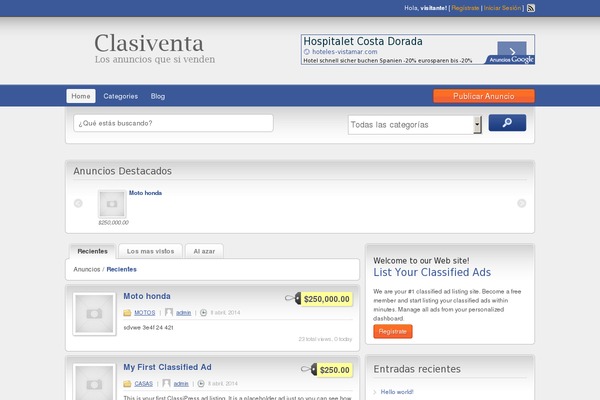
Task: Switch to the Los mas vistos tab
Action: click(x=150, y=251)
